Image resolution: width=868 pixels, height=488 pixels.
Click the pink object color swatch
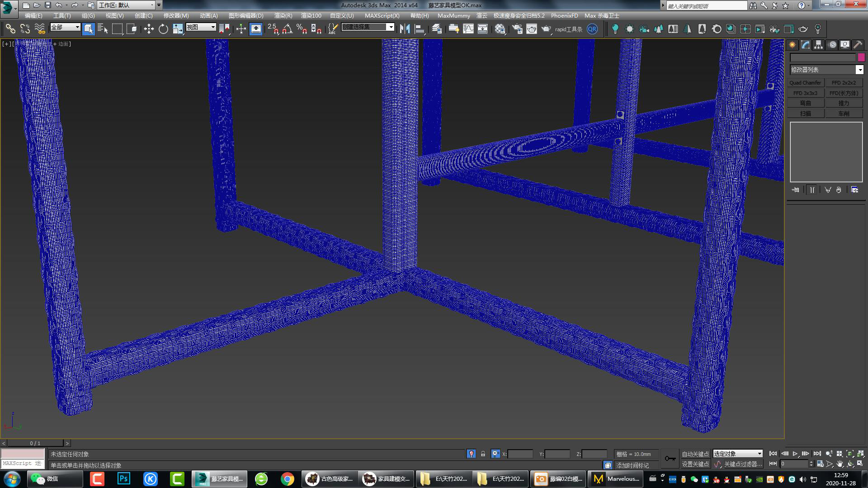[x=861, y=57]
